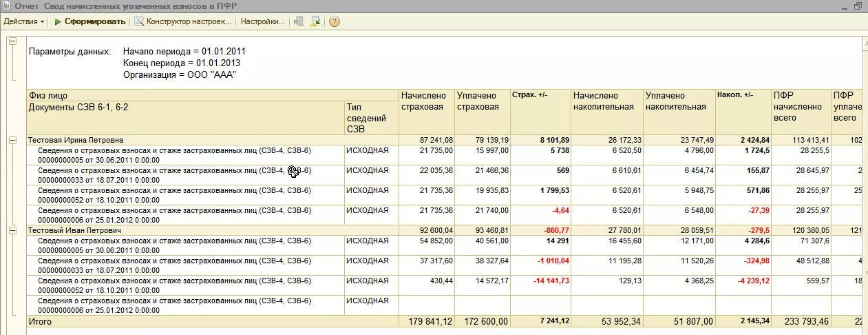
Task: Click the Документы СЗВ 6-1, 6-2 header
Action: click(186, 118)
